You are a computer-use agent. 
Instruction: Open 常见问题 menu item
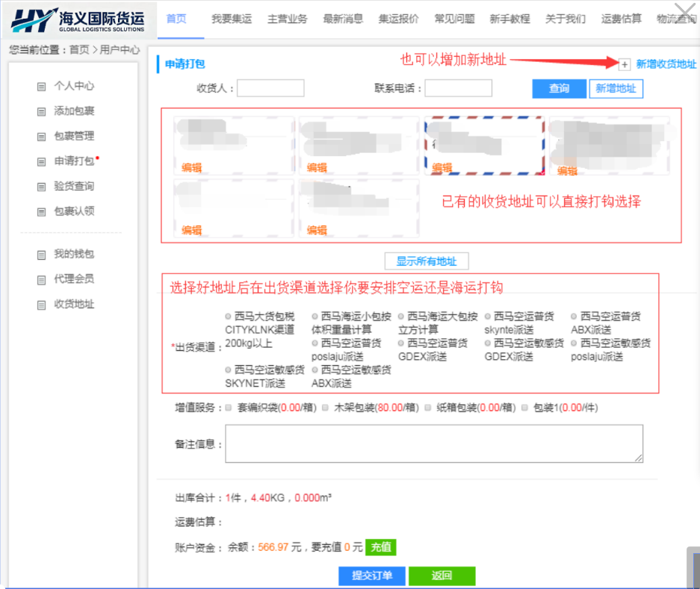pos(454,19)
